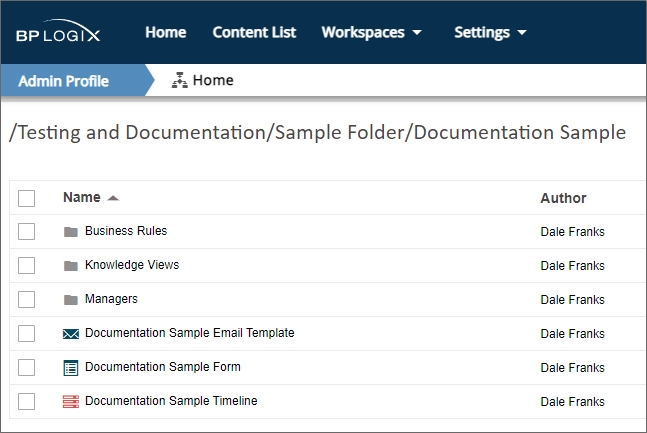This screenshot has width=647, height=433.
Task: Open the Documentation Sample Form link
Action: 162,367
